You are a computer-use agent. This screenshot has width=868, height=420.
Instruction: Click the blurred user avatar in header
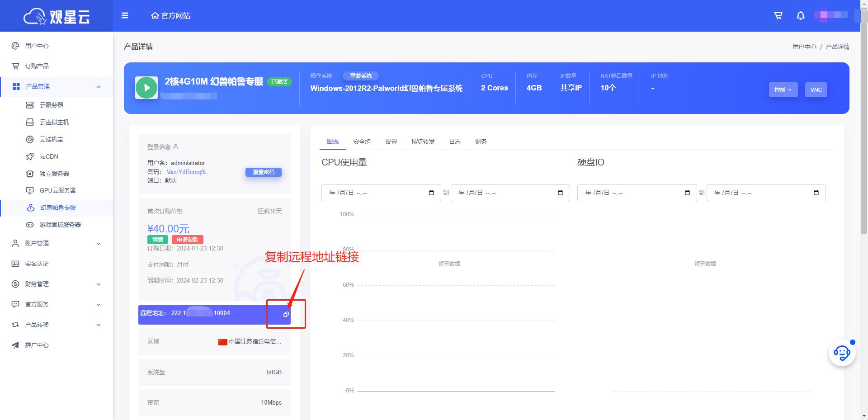pos(830,15)
